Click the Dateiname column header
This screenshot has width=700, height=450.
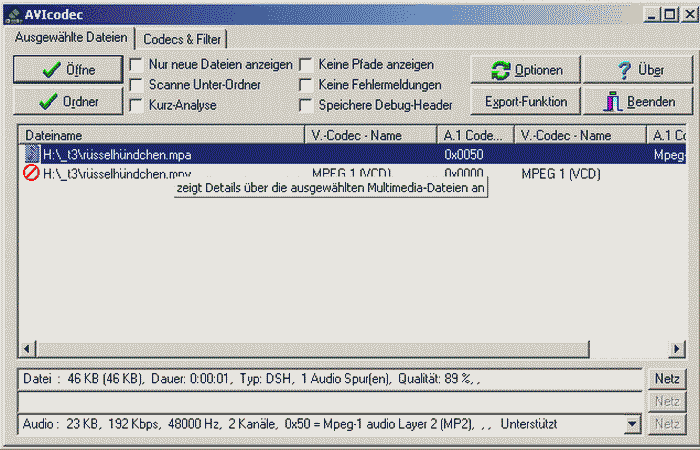[x=160, y=135]
